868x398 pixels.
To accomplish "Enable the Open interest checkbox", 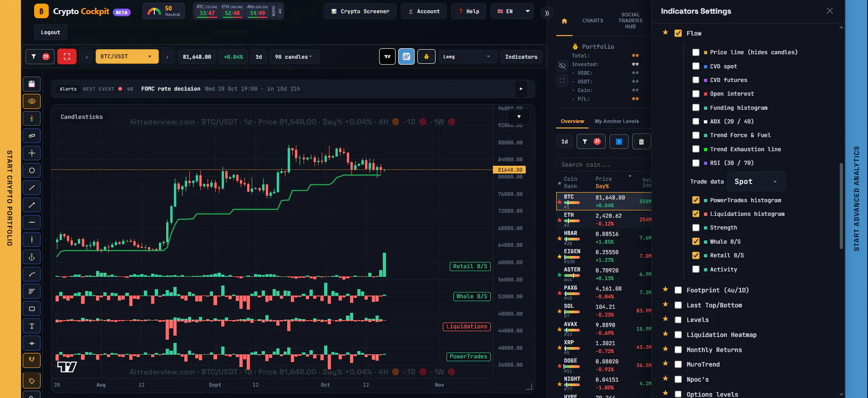I will 696,94.
